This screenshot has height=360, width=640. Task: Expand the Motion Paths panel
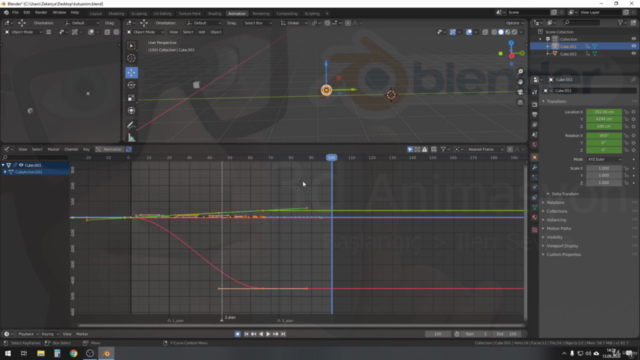click(558, 229)
